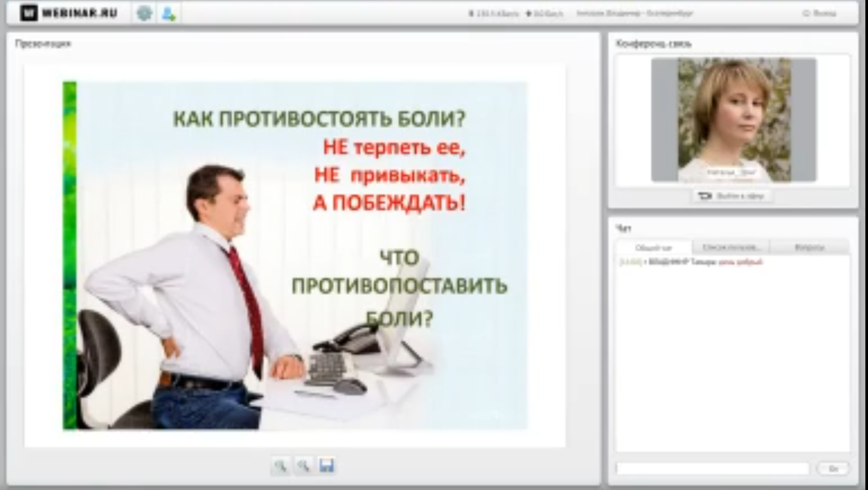868x490 pixels.
Task: Click the user name in the top bar
Action: (634, 14)
